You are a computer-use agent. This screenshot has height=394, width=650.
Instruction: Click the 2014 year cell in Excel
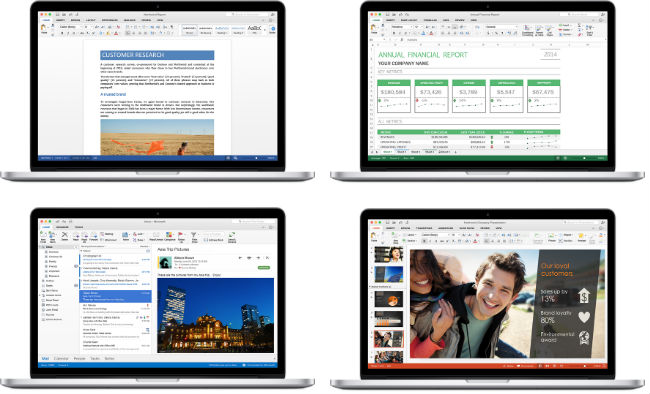[x=550, y=54]
